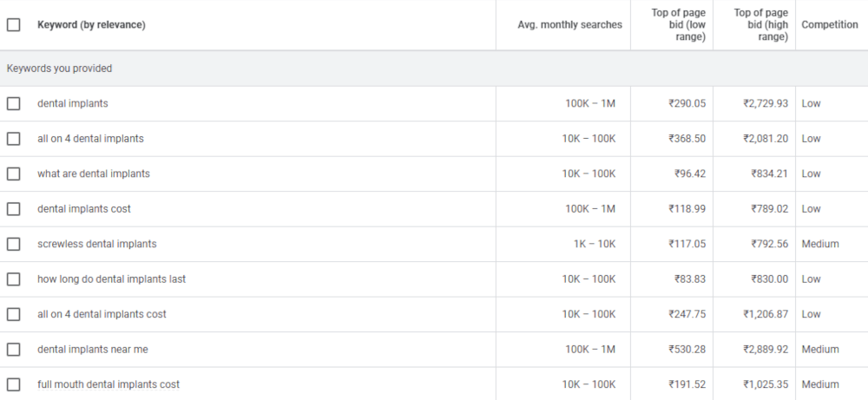Tick 'how long do dental implants last' checkbox
The width and height of the screenshot is (868, 400).
(14, 279)
